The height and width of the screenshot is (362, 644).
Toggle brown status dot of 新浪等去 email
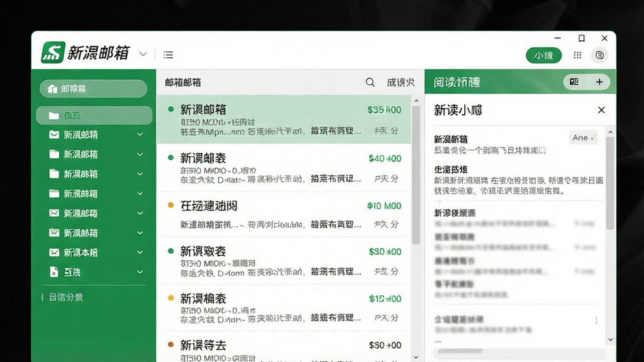[171, 344]
